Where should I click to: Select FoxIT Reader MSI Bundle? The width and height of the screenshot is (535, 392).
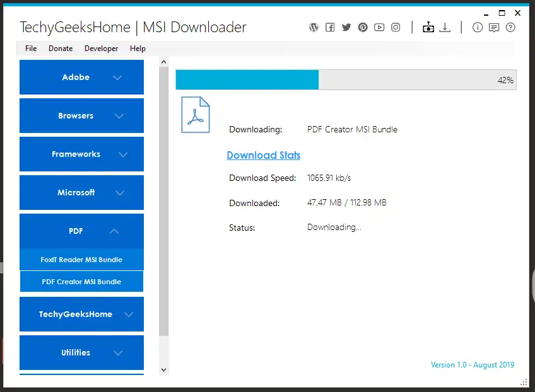[x=81, y=260]
